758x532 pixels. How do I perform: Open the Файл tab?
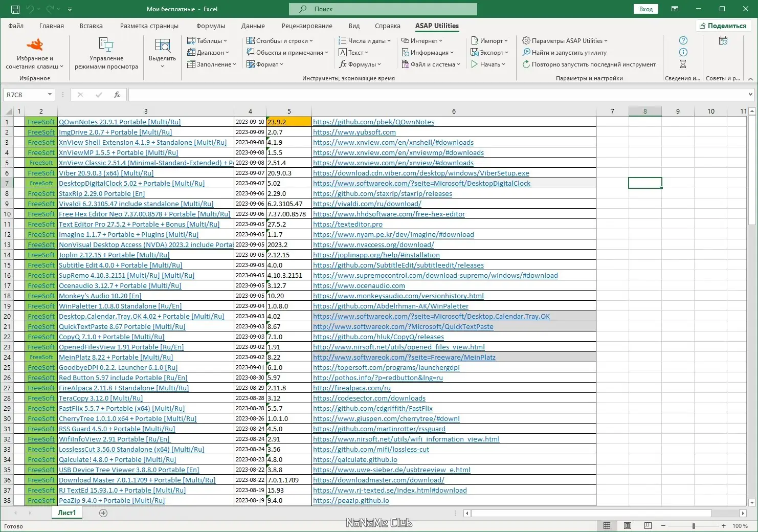click(x=16, y=26)
